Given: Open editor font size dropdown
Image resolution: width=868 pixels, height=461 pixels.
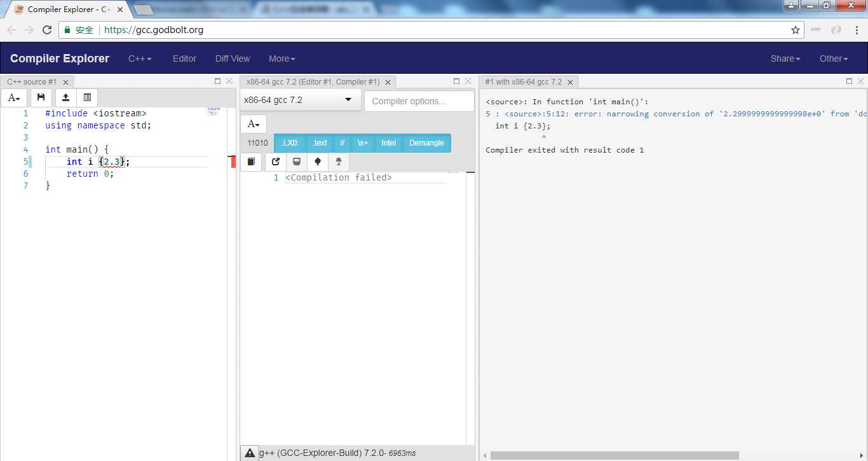Looking at the screenshot, I should tap(14, 97).
